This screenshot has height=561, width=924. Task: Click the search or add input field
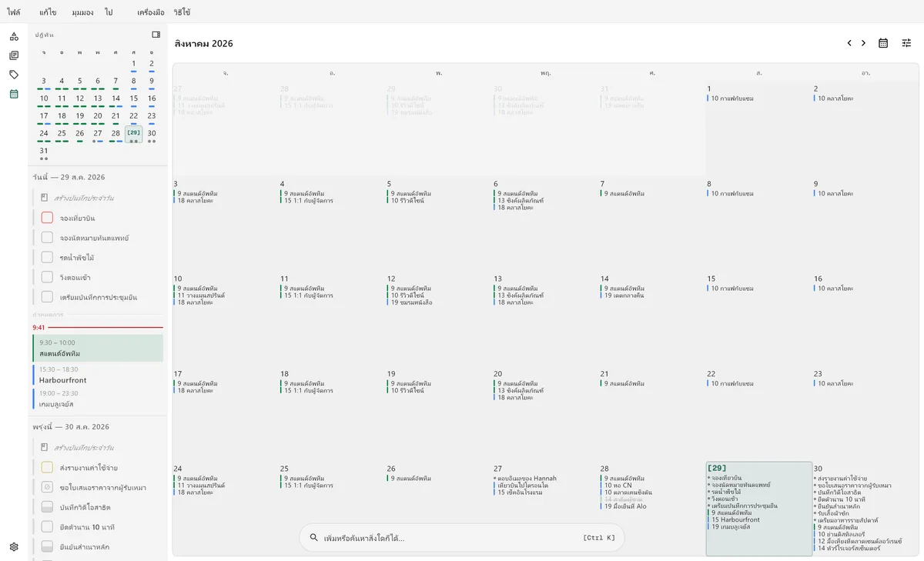[462, 538]
